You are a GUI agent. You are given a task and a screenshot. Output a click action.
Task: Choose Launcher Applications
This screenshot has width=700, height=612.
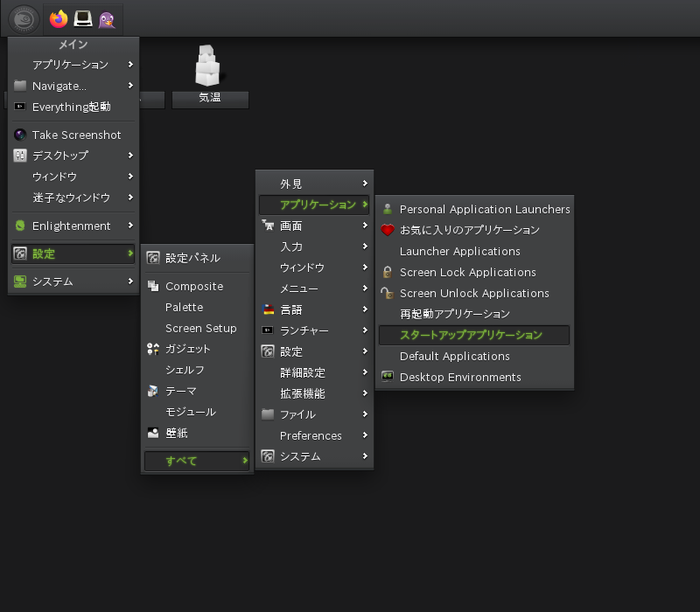point(474,251)
